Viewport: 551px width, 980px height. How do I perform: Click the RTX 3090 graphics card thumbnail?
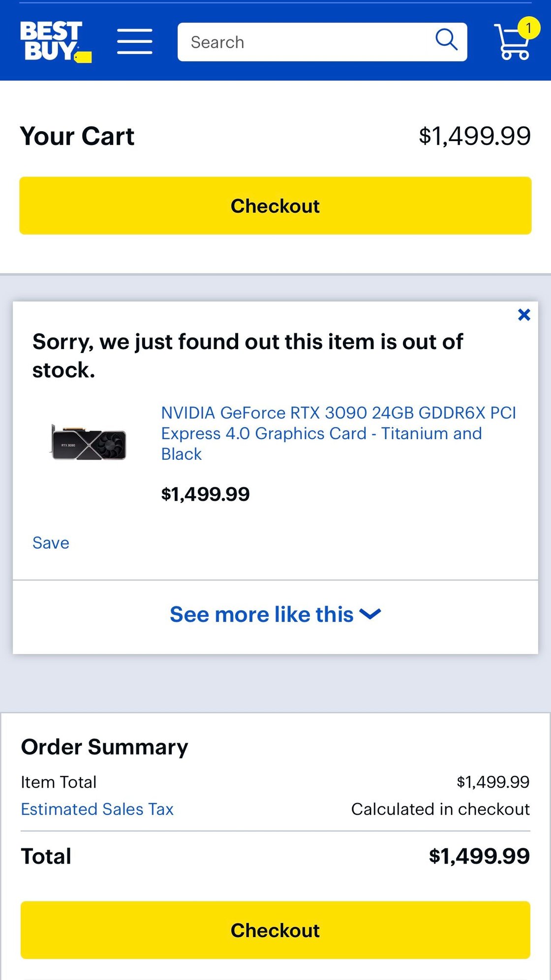click(x=89, y=442)
